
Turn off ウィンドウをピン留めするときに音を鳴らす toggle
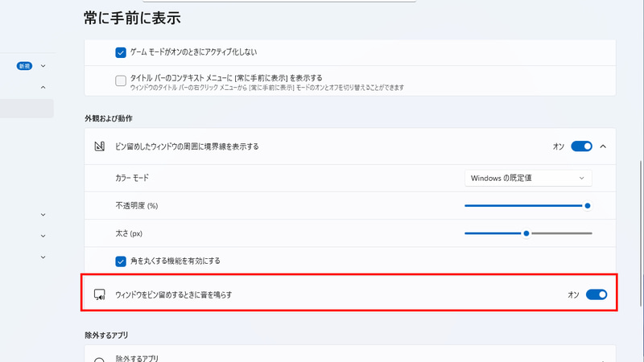[597, 294]
